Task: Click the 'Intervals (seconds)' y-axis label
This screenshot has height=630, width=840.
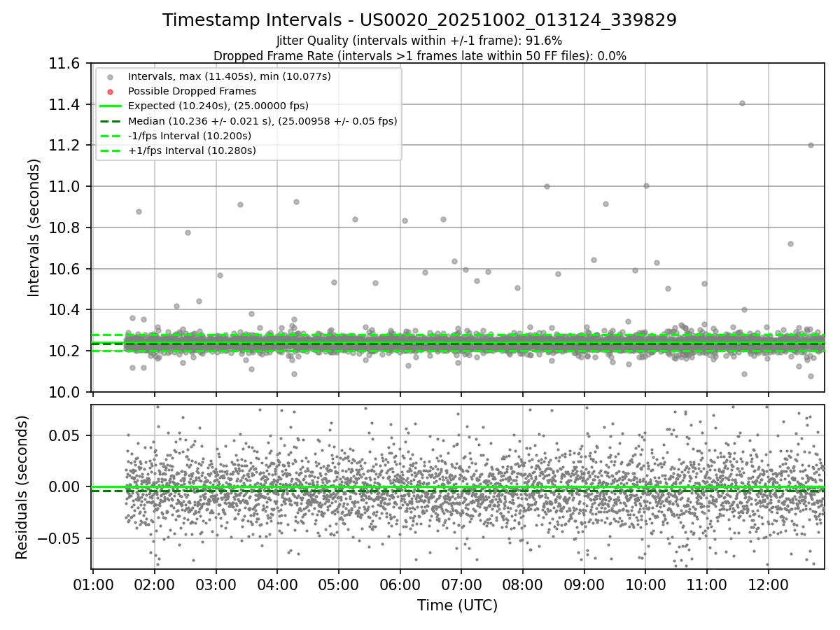Action: 34,227
